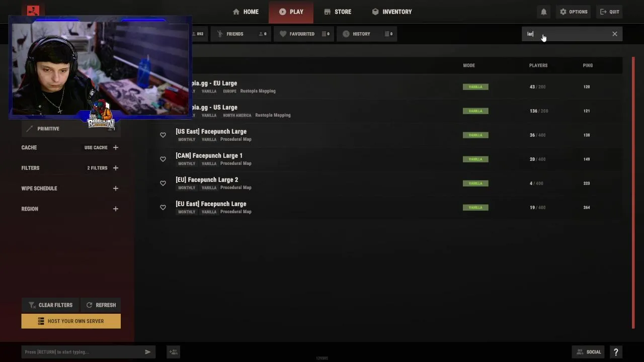Open the Options settings
The width and height of the screenshot is (644, 362).
point(574,12)
